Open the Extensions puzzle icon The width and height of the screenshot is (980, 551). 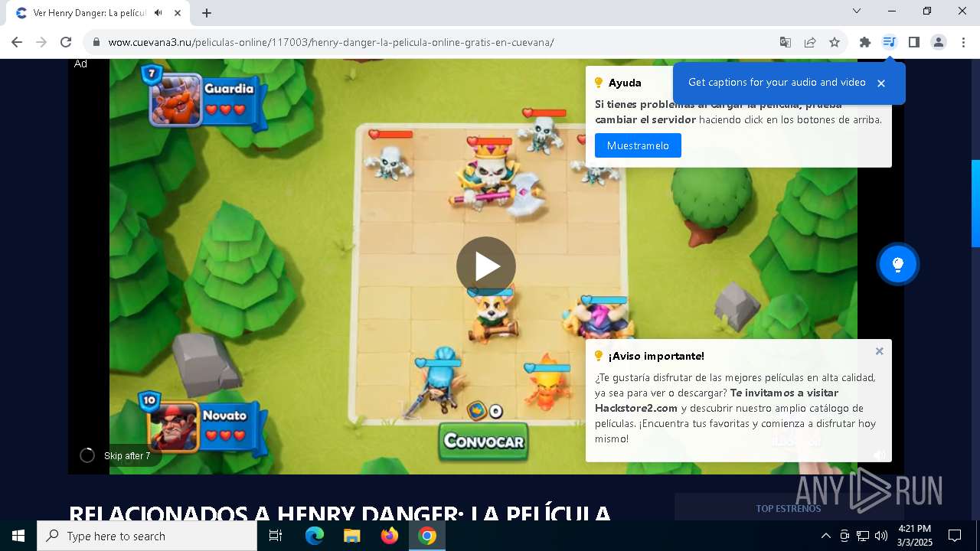tap(865, 42)
